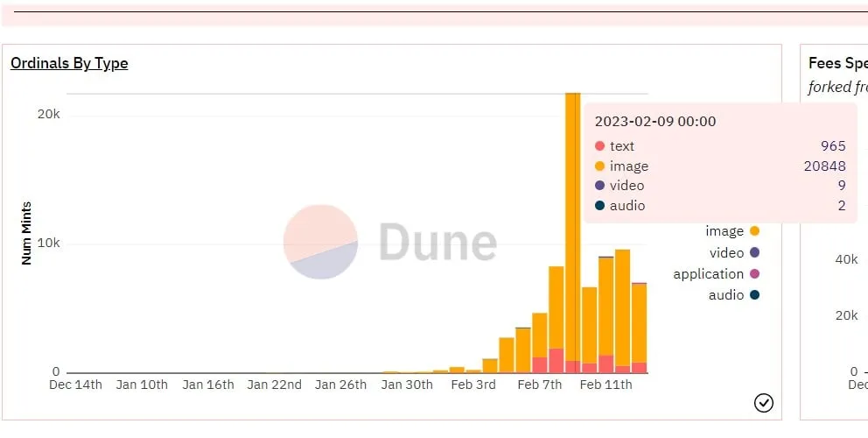Click the red text dot in tooltip
This screenshot has width=868, height=438.
tap(599, 146)
